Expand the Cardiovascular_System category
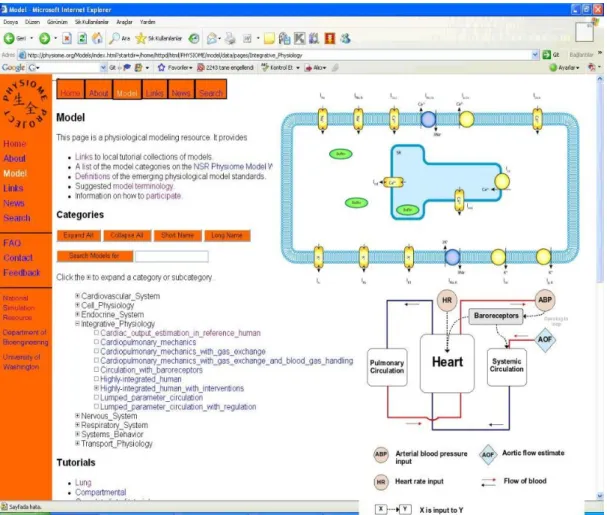607x515 pixels. tap(77, 296)
